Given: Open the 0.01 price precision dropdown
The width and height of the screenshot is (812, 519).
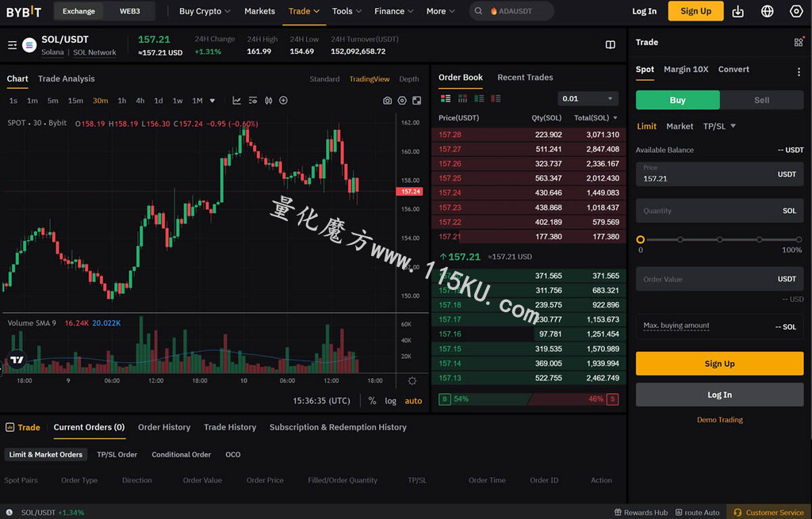Looking at the screenshot, I should click(x=588, y=98).
